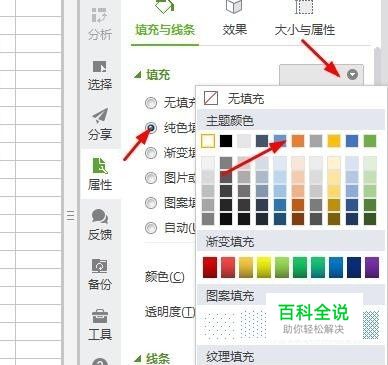The height and width of the screenshot is (365, 388).
Task: Collapse the 线条 section triangle
Action: pyautogui.click(x=138, y=359)
